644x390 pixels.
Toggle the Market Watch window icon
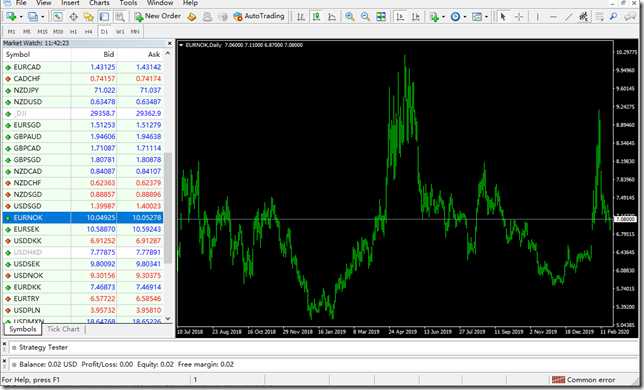click(57, 17)
